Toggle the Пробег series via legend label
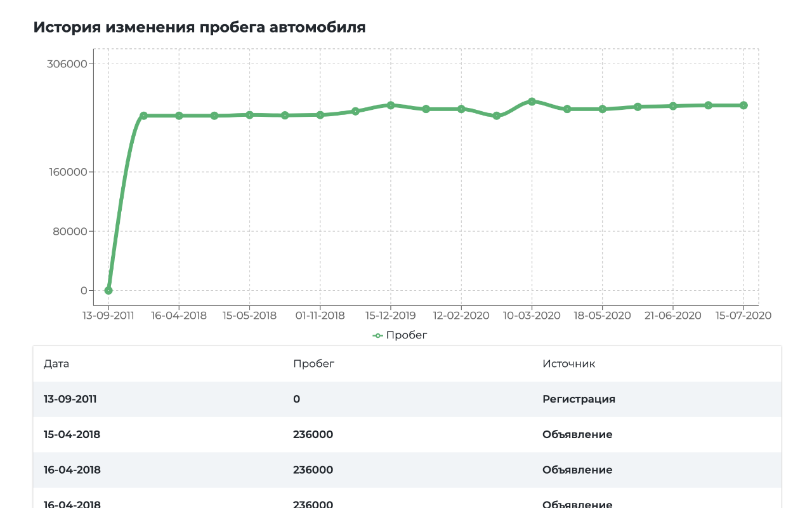Viewport: 812px width, 508px height. [407, 335]
